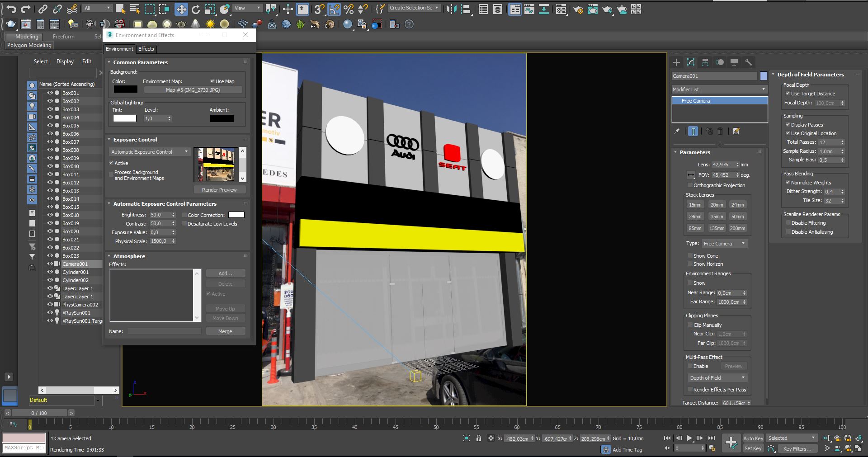Screen dimensions: 868x457
Task: Switch to the Modify command panel
Action: 691,62
